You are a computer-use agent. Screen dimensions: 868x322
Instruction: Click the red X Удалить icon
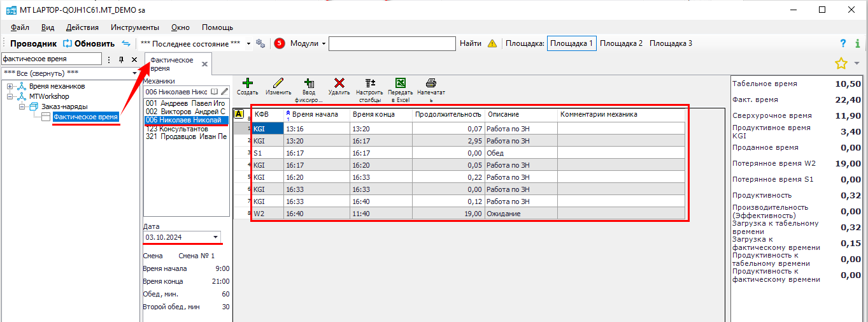tap(339, 84)
